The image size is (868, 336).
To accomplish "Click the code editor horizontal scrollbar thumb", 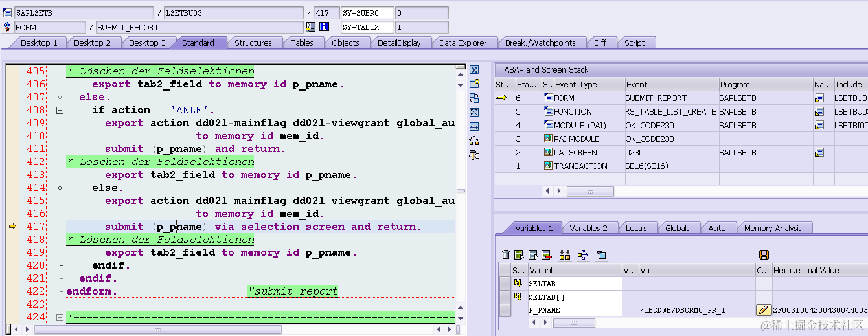I will [158, 330].
